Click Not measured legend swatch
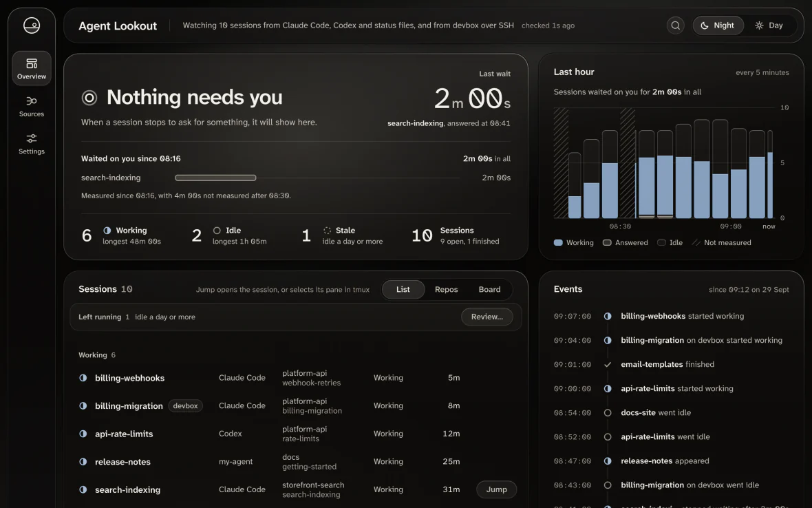812x508 pixels. tap(696, 242)
